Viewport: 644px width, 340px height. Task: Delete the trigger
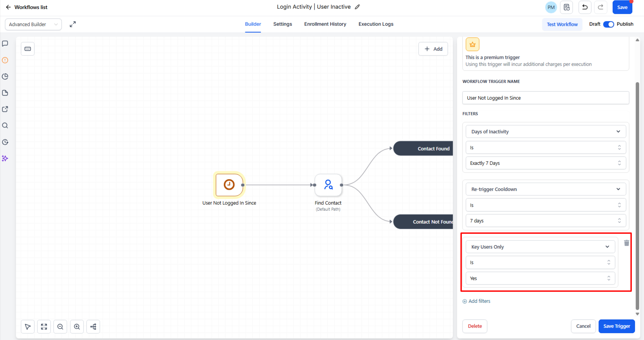coord(475,326)
